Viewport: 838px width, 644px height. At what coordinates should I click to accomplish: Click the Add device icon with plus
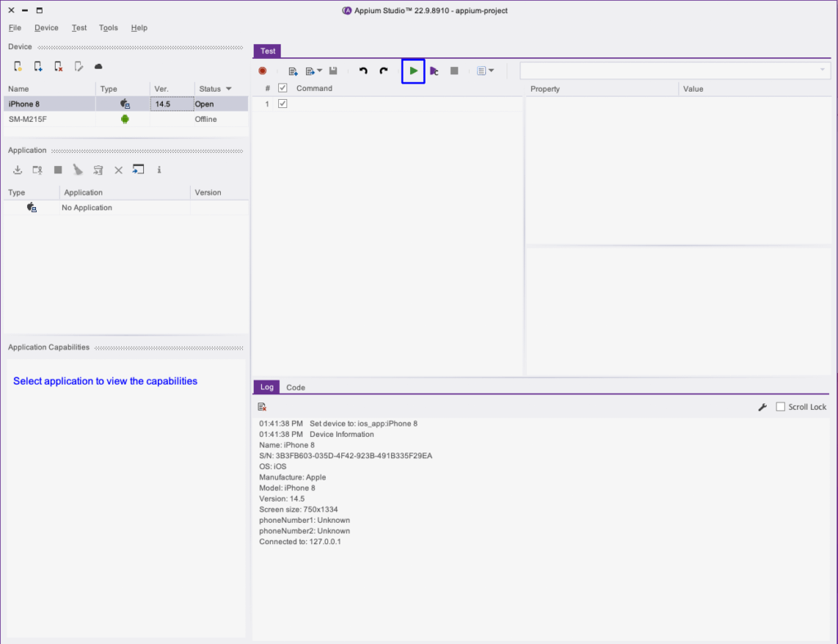(x=38, y=66)
